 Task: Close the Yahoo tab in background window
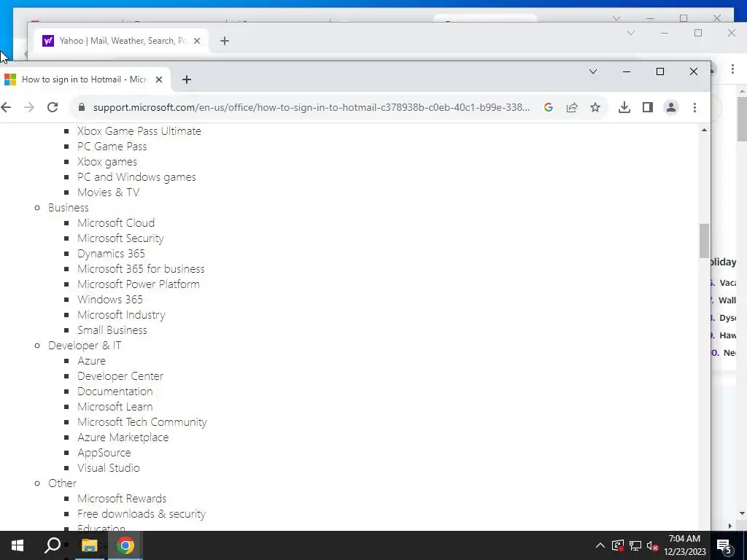[197, 41]
